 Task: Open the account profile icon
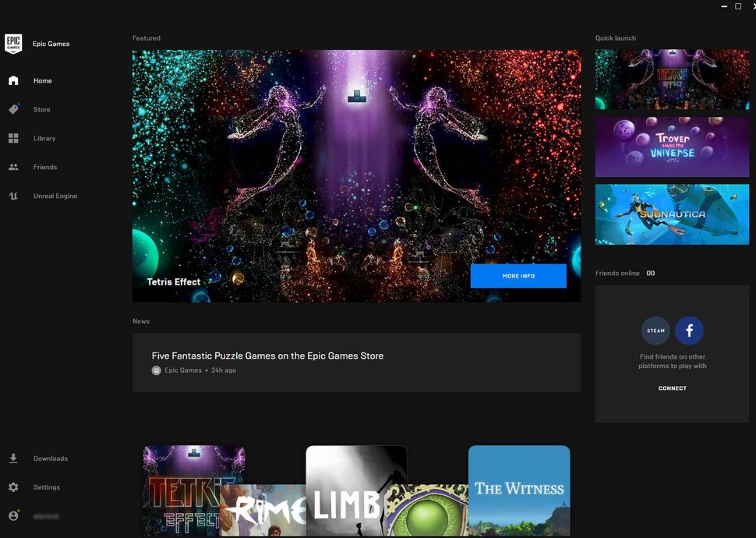tap(13, 515)
